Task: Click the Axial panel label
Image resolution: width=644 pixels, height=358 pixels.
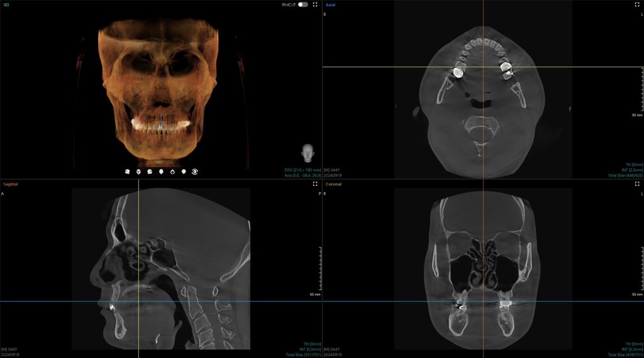Action: (x=330, y=4)
